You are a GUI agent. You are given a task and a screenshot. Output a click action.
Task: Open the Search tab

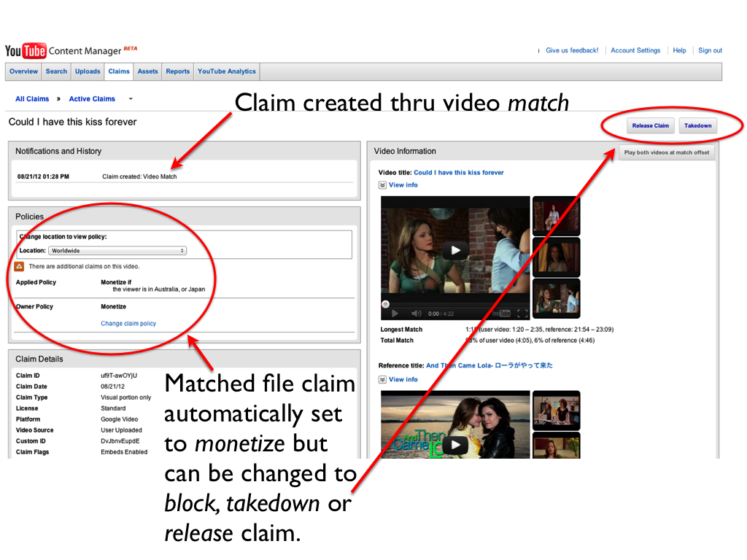click(x=56, y=71)
